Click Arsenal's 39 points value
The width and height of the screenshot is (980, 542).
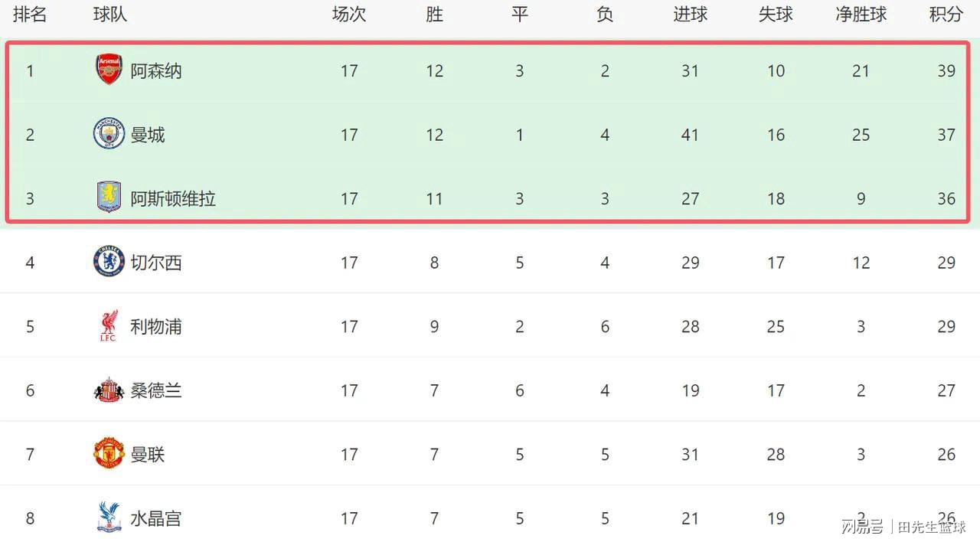(946, 70)
